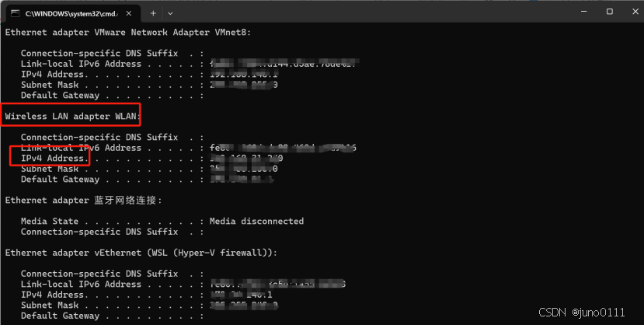
Task: Click the highlighted IPv4 Address label
Action: [54, 158]
